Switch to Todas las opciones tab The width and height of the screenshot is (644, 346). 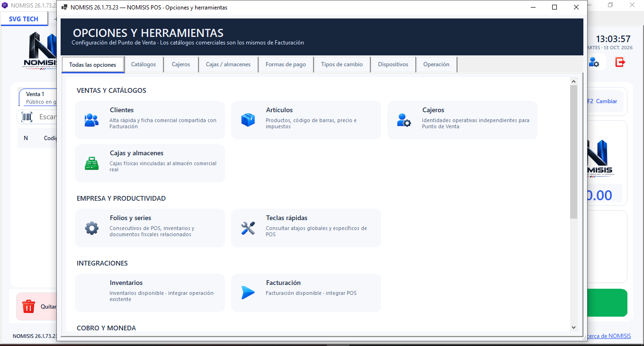tap(93, 64)
